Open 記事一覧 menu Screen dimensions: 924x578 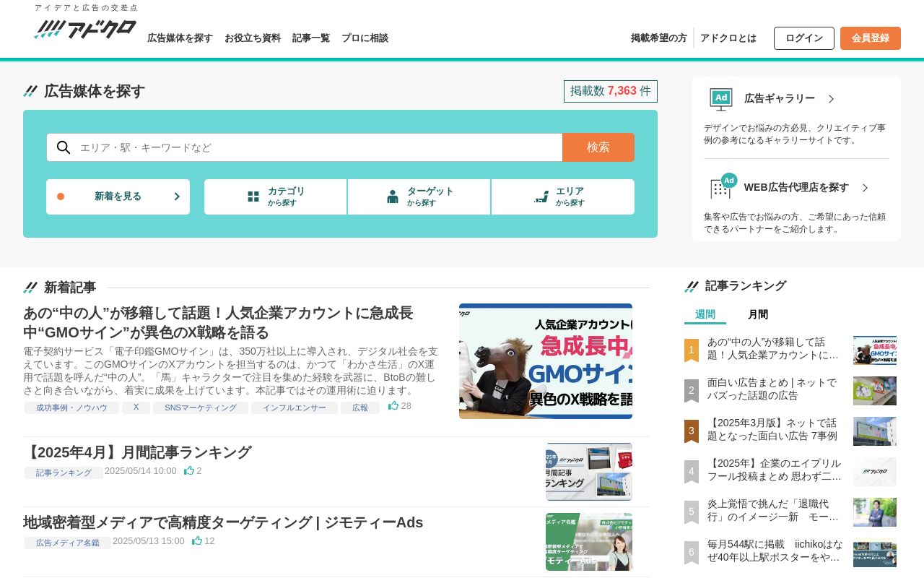tap(311, 38)
